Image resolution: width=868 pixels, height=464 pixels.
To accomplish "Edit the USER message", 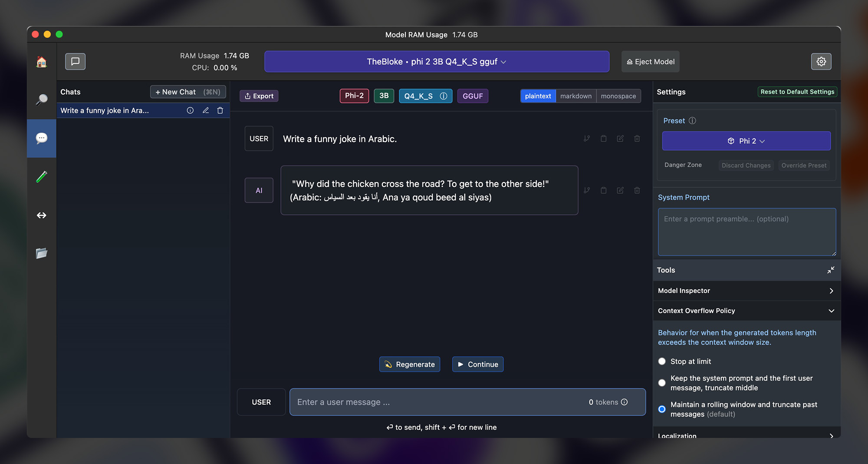I will (620, 139).
